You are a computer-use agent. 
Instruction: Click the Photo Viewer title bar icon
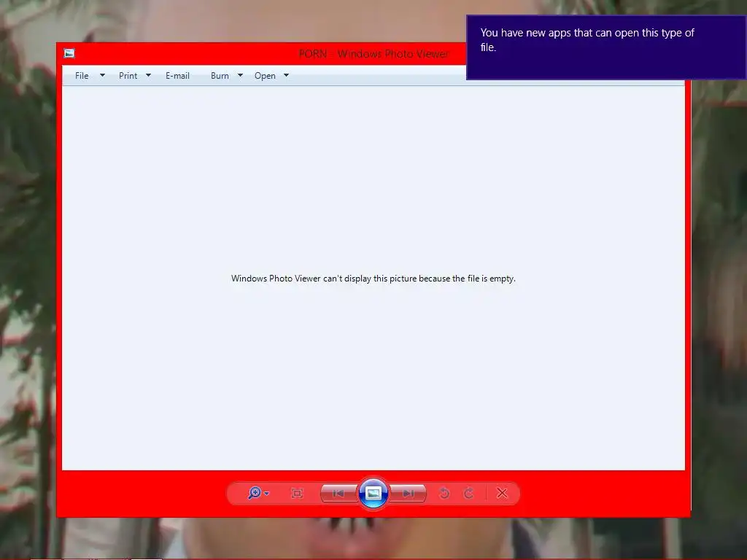pos(69,53)
